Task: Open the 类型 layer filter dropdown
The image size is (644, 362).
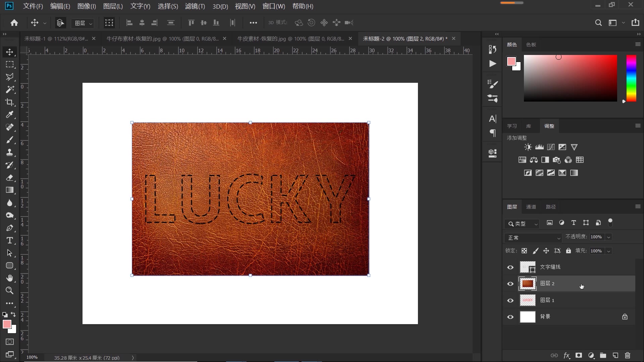Action: (x=522, y=224)
